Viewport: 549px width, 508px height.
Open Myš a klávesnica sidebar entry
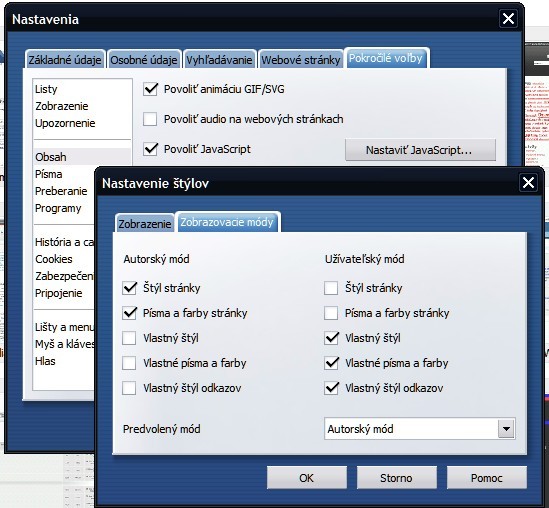tap(64, 344)
